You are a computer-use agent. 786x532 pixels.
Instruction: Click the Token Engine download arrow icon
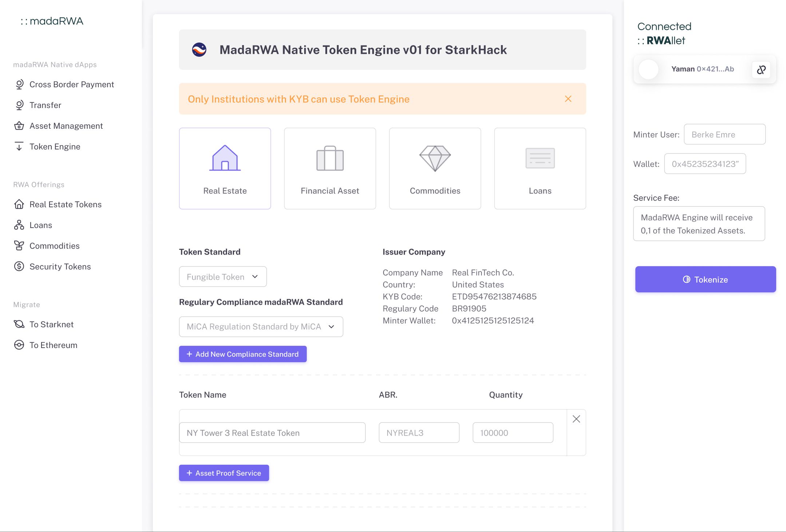pyautogui.click(x=19, y=146)
